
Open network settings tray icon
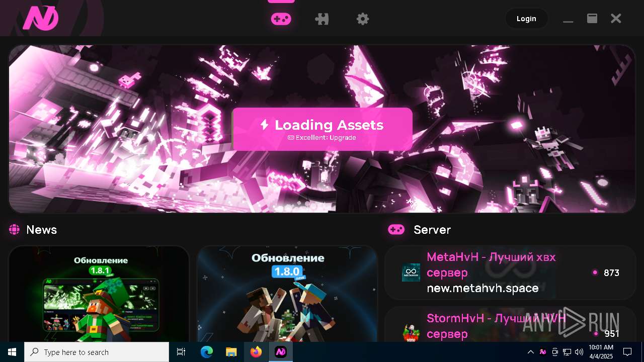[x=567, y=352]
